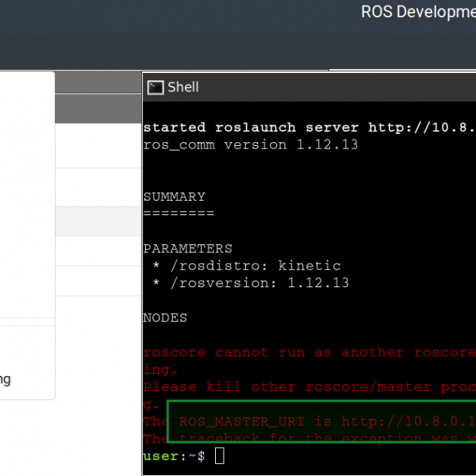The height and width of the screenshot is (476, 476).
Task: Click the 'user:~$' shell prompt
Action: [174, 456]
